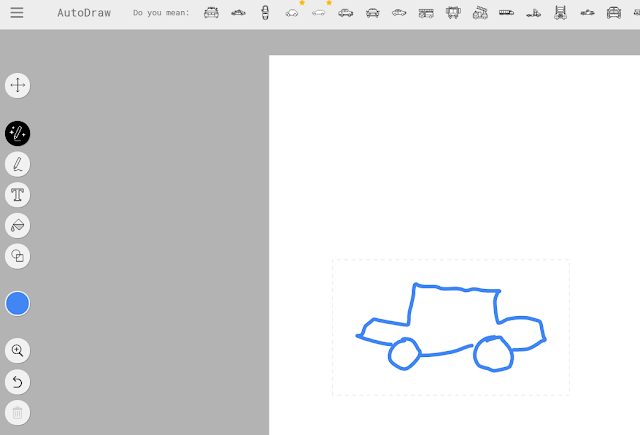Activate the AutoDraw magic pencil tool
Screen dimensions: 640x435
18,133
